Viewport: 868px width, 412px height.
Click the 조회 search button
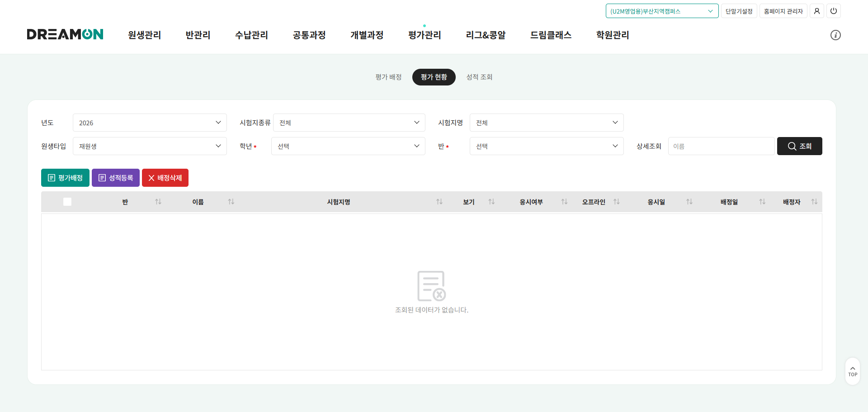tap(799, 146)
